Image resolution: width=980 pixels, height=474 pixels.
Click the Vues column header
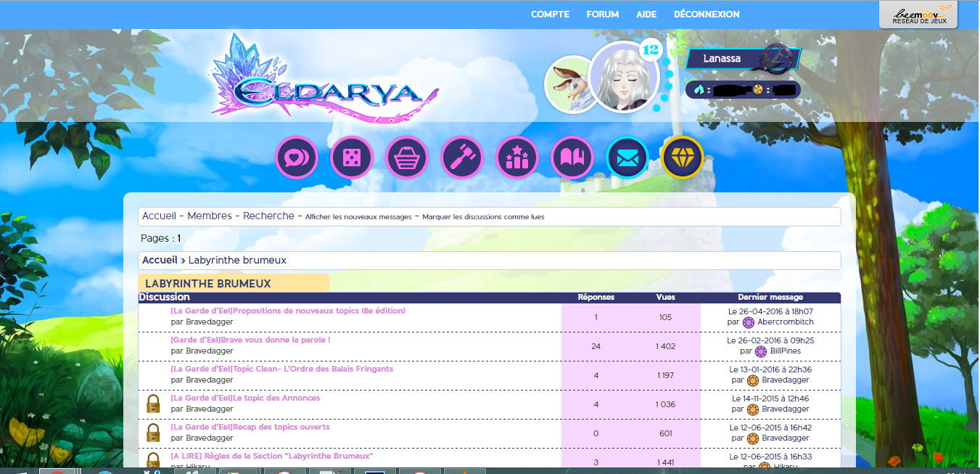tap(665, 297)
